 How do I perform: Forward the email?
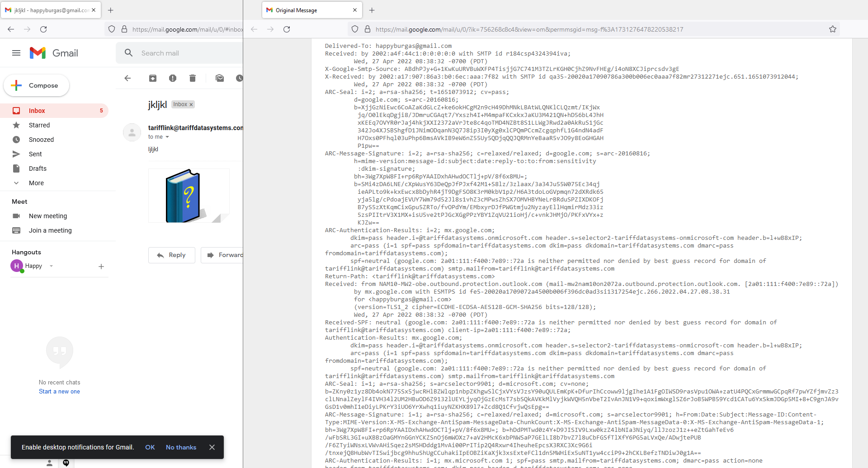coord(222,255)
